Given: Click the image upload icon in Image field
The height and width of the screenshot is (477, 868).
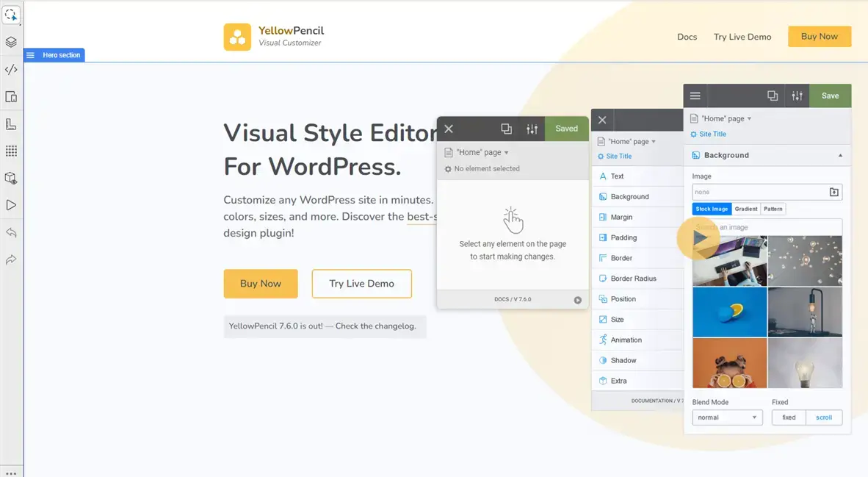Looking at the screenshot, I should (833, 193).
